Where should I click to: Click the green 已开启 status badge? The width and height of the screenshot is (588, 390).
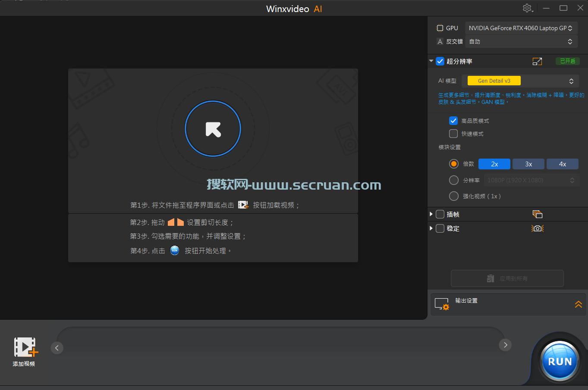pos(568,61)
